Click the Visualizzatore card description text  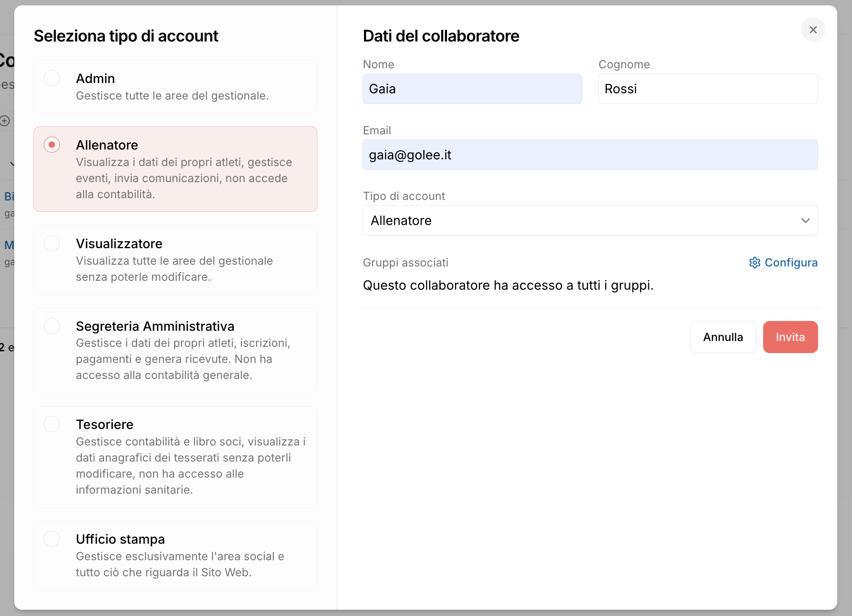tap(174, 269)
